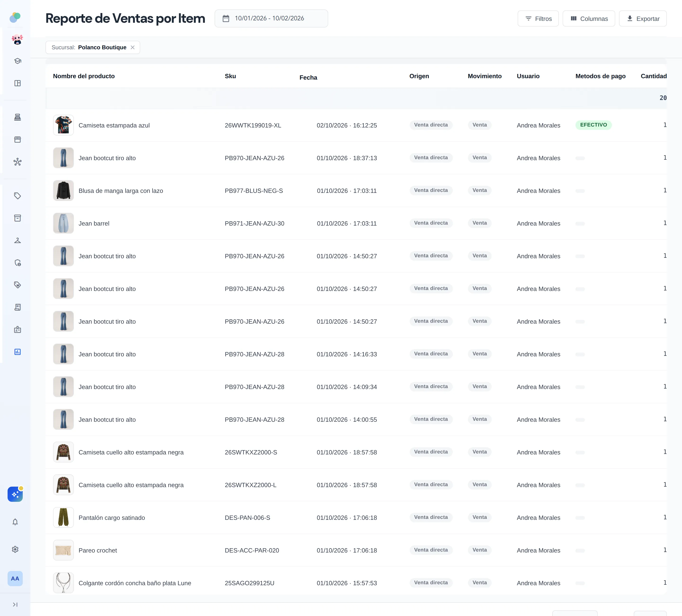This screenshot has height=616, width=682.
Task: Open the graduation cap academy icon
Action: (18, 61)
